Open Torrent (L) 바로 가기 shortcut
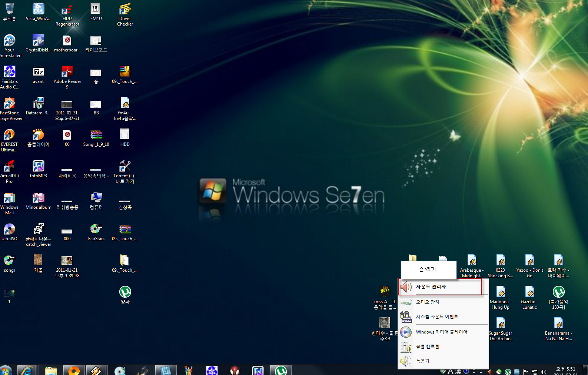The image size is (588, 375). (125, 172)
